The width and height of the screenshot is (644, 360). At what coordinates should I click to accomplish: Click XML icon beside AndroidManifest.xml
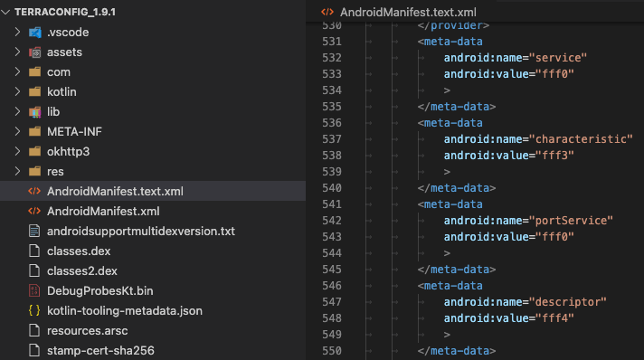click(34, 211)
